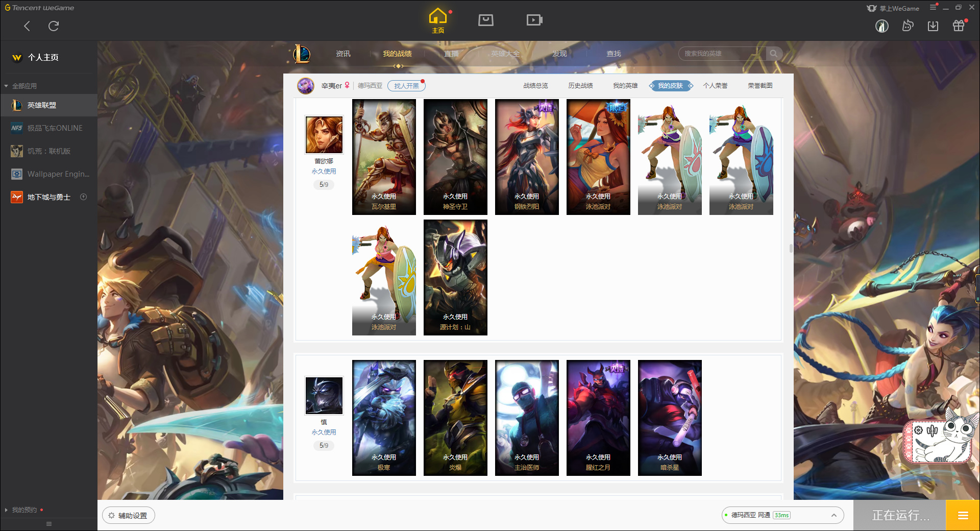Click the 慎 champion portrait
The height and width of the screenshot is (531, 980).
click(324, 396)
